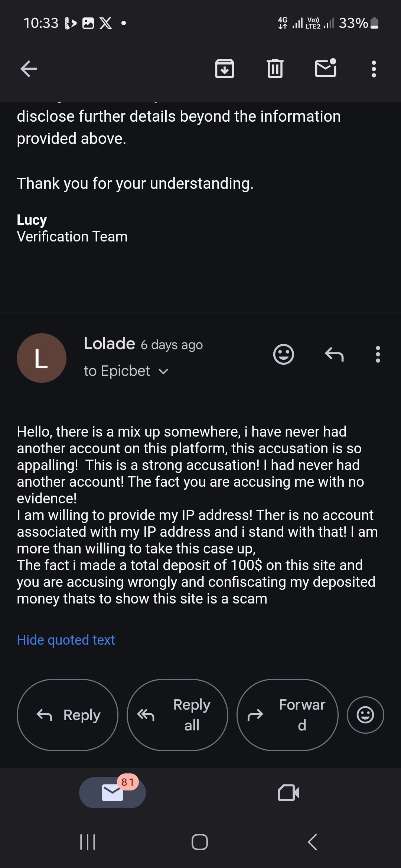Hide quoted text in the message

66,640
